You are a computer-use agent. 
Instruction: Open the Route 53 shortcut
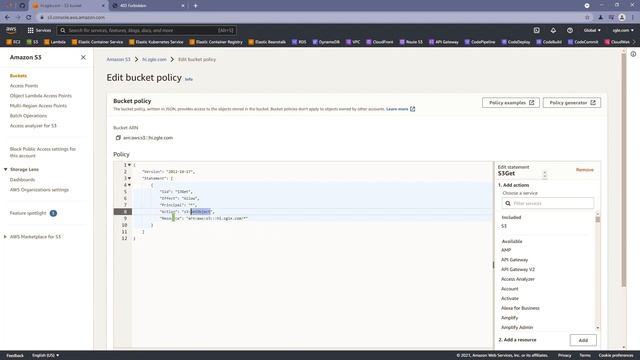click(411, 42)
